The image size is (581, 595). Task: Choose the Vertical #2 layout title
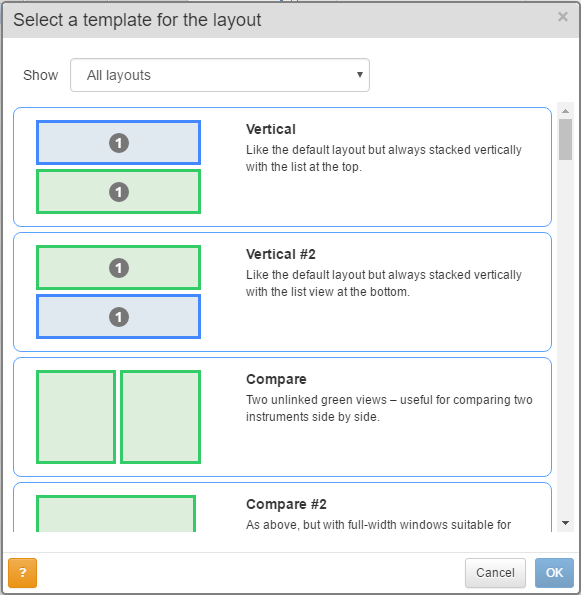pos(280,254)
